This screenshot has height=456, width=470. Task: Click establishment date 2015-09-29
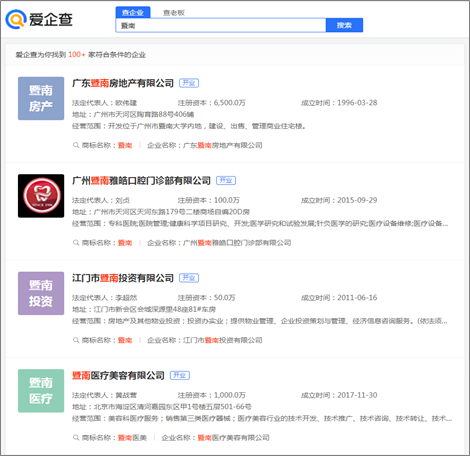click(x=357, y=200)
